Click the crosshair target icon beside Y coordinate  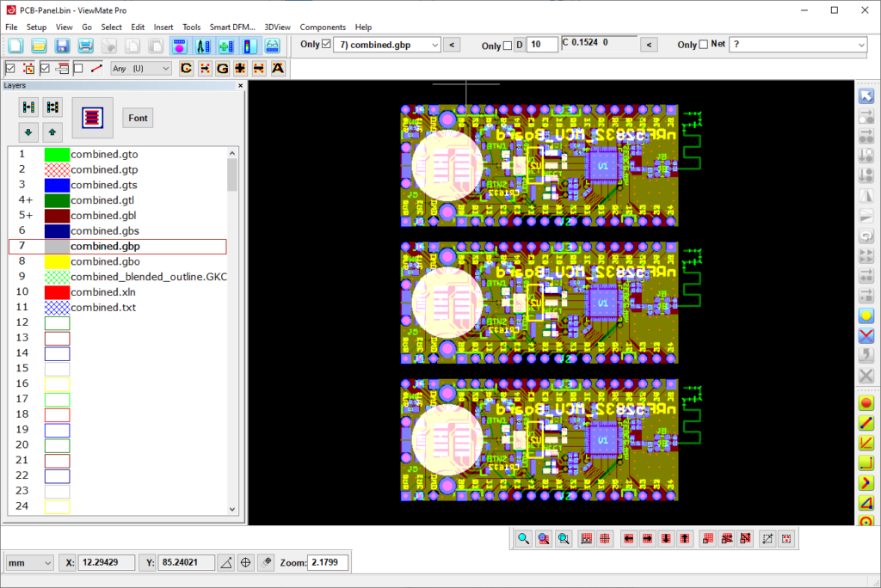click(x=245, y=562)
